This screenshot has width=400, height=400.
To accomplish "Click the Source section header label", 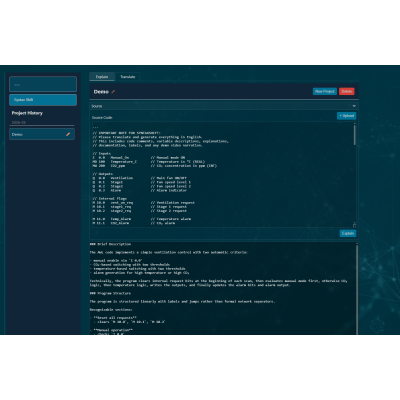I will coord(97,106).
